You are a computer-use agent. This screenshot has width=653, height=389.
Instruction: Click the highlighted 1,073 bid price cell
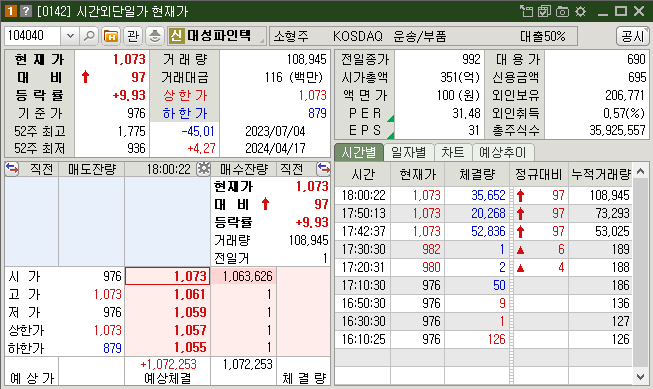(167, 276)
